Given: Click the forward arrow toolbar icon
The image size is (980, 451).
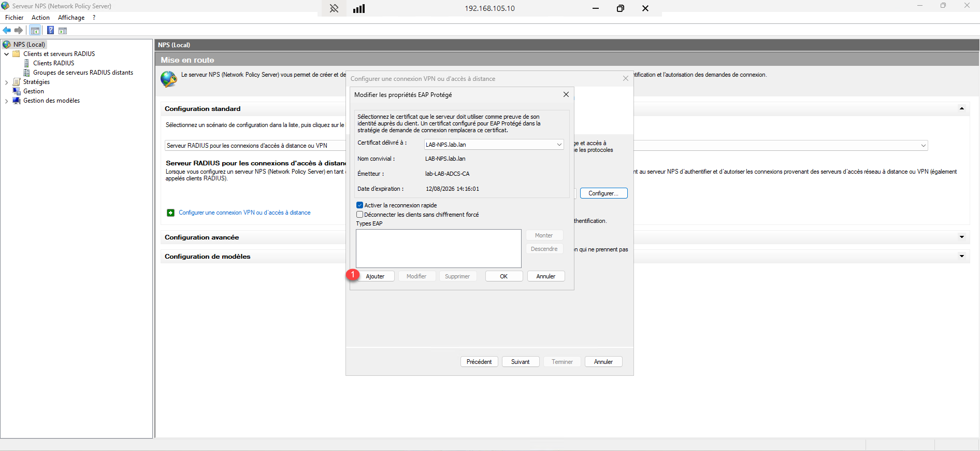Looking at the screenshot, I should pos(19,31).
